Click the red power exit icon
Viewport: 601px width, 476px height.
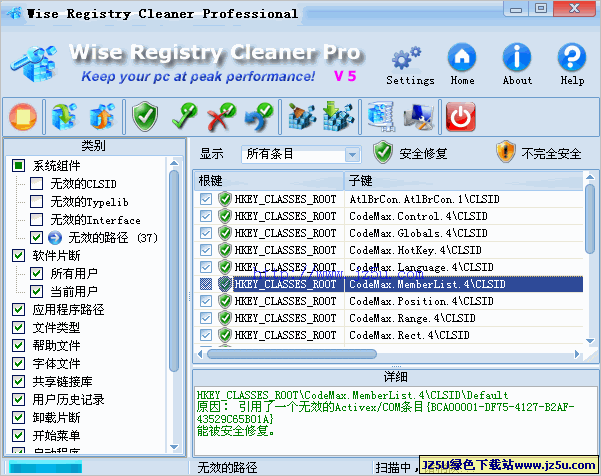(x=460, y=117)
